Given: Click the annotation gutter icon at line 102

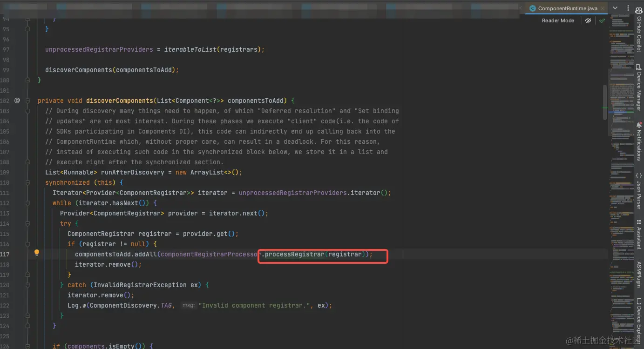Looking at the screenshot, I should pos(17,100).
